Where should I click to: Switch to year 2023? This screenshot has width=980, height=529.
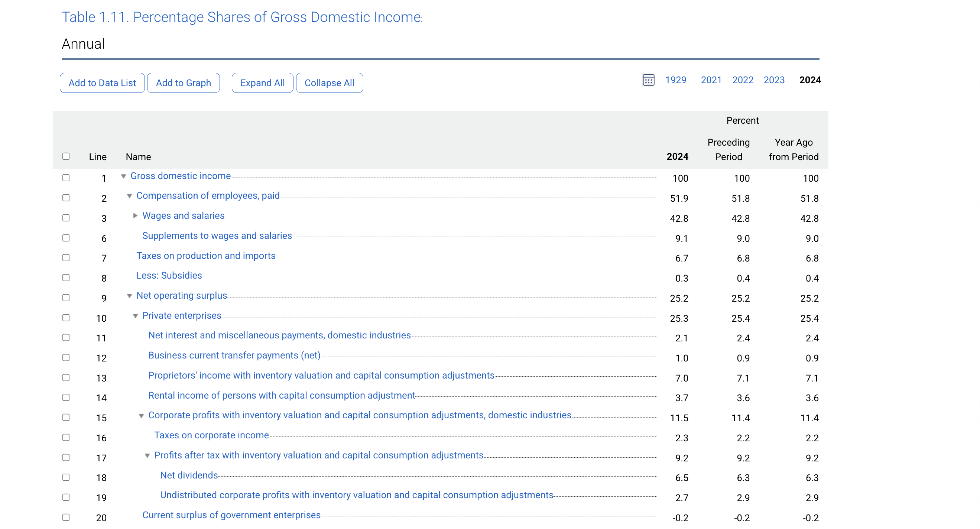point(774,80)
